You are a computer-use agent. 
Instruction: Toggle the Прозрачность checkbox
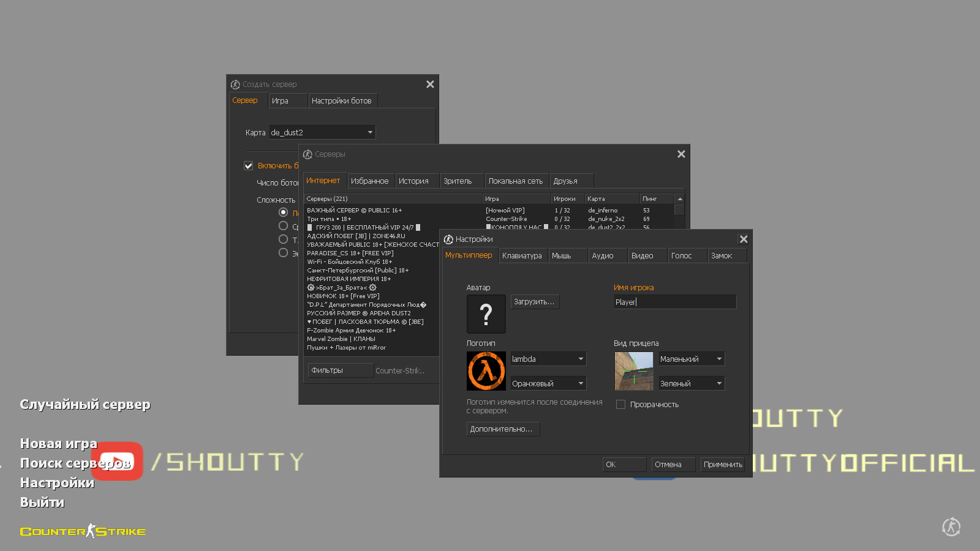620,405
